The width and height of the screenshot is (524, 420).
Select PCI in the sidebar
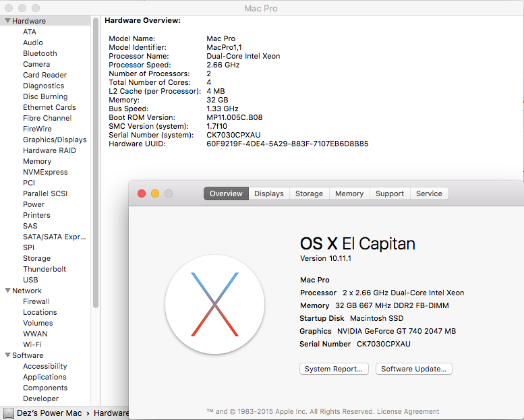[x=29, y=183]
